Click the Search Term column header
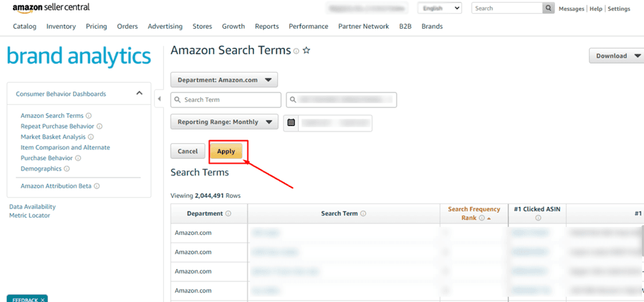The width and height of the screenshot is (644, 302). tap(344, 214)
